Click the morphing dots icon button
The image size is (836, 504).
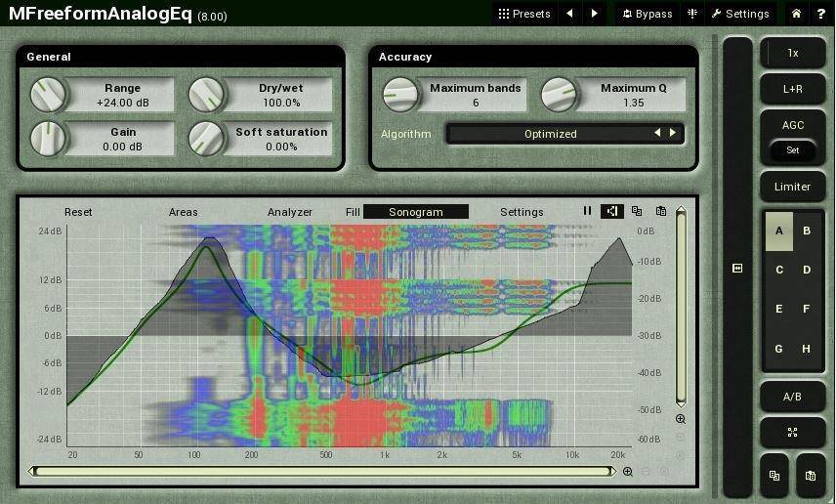pos(793,433)
